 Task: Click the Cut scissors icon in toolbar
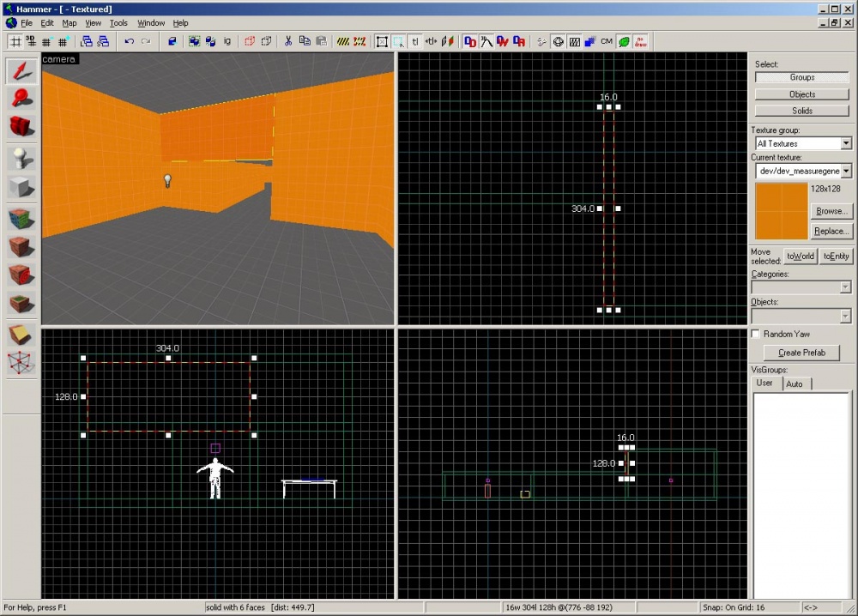pyautogui.click(x=288, y=41)
